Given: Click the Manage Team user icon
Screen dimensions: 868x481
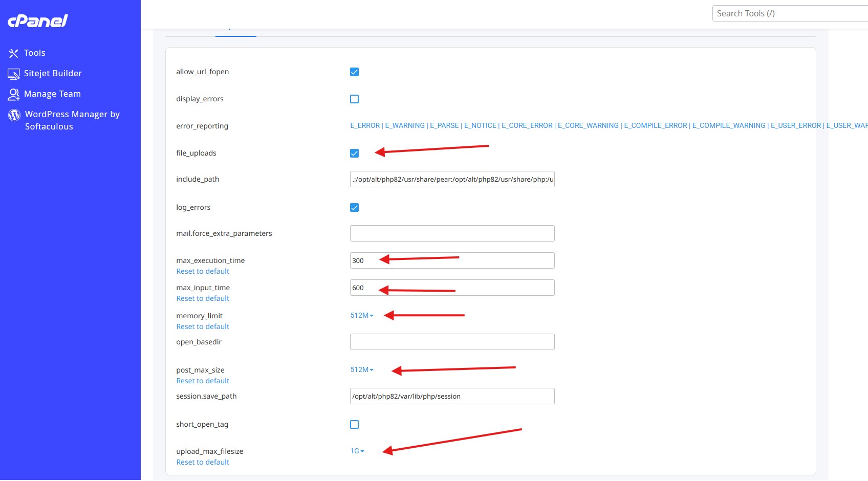Looking at the screenshot, I should click(x=14, y=94).
